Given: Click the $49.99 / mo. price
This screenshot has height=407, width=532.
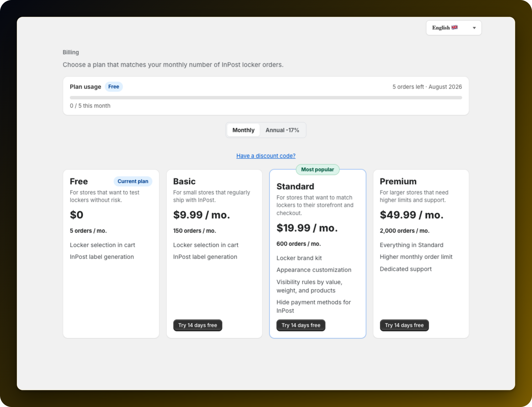Looking at the screenshot, I should tap(412, 215).
